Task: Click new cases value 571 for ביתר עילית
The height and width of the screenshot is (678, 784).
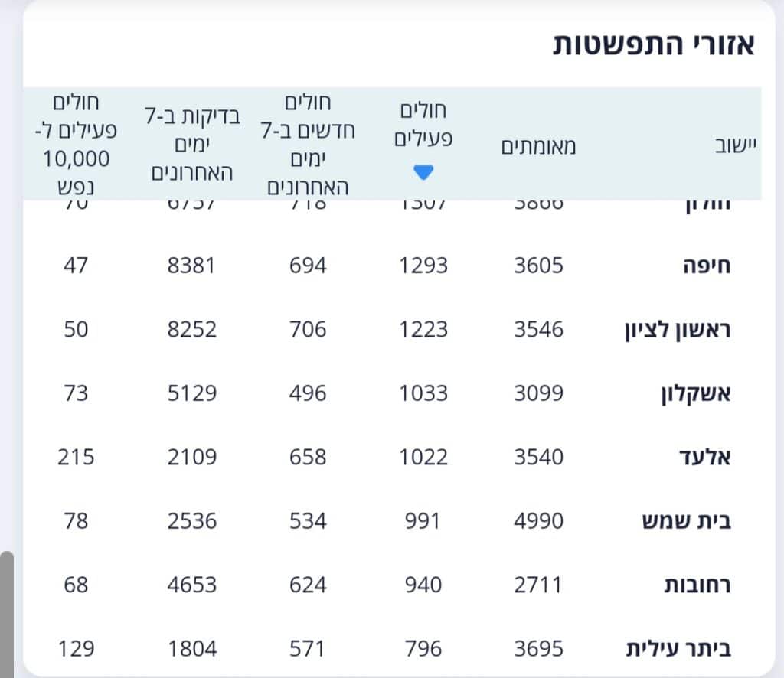Action: (x=307, y=649)
